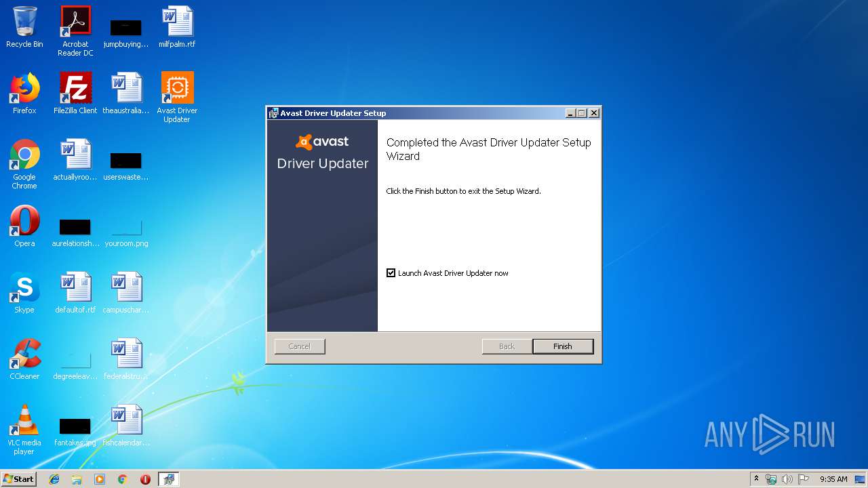Select FileZilla Client desktop shortcut
This screenshot has height=488, width=868.
tap(75, 94)
